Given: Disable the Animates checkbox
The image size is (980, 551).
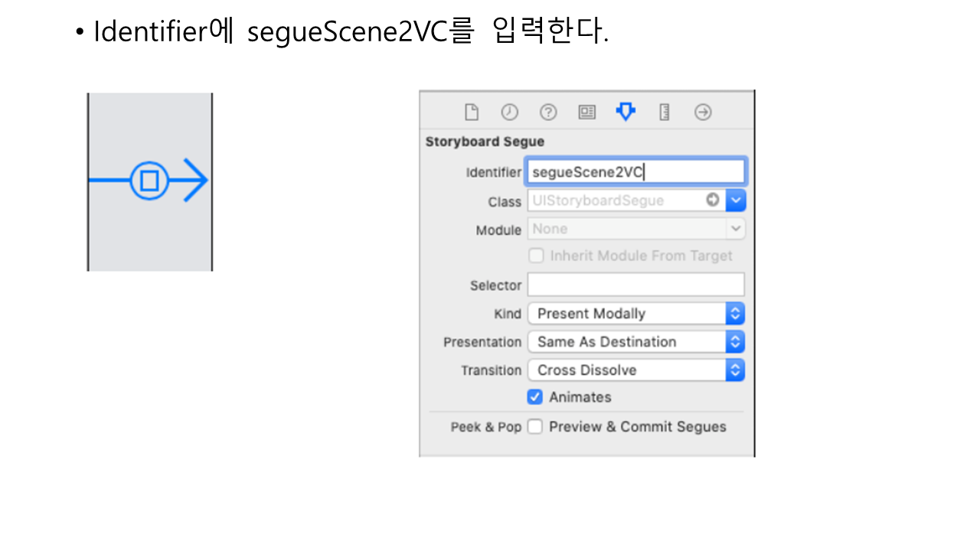Looking at the screenshot, I should point(535,397).
